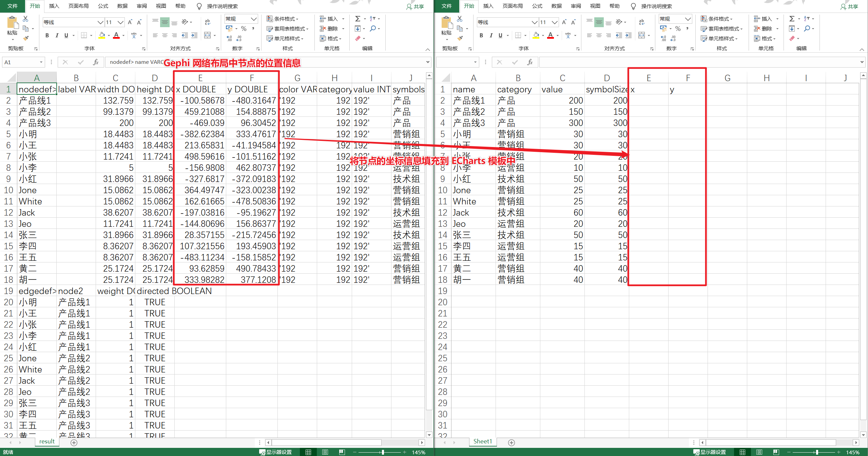Toggle center align in left window
Image resolution: width=868 pixels, height=456 pixels.
coord(165,35)
